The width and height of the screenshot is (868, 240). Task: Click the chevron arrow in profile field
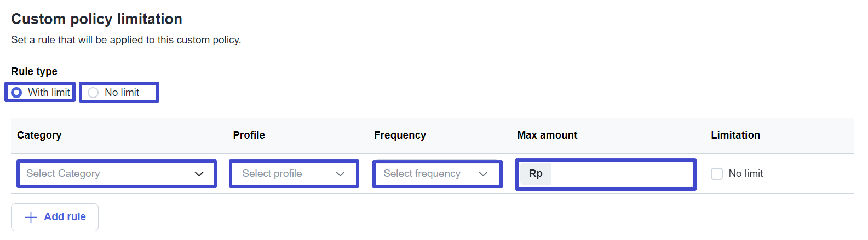coord(340,174)
